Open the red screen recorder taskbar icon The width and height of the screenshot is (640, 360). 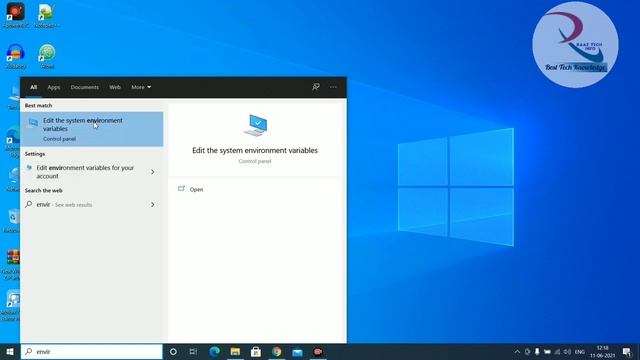tap(318, 351)
